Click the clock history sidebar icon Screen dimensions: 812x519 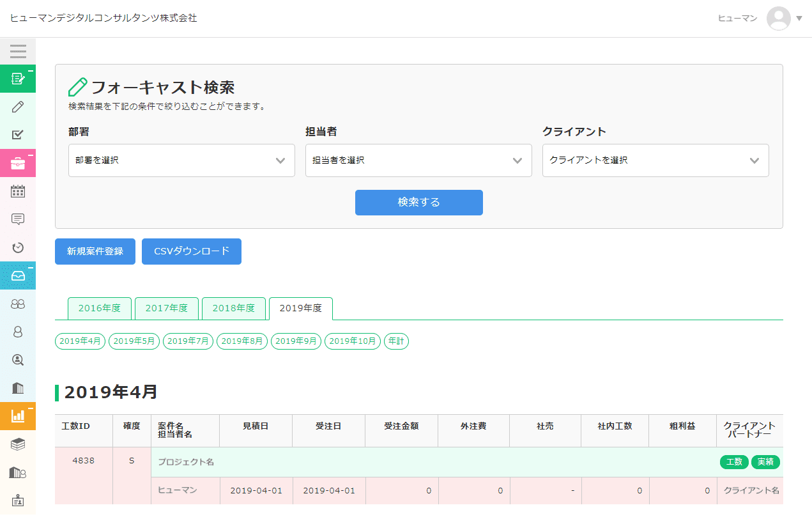(x=18, y=247)
